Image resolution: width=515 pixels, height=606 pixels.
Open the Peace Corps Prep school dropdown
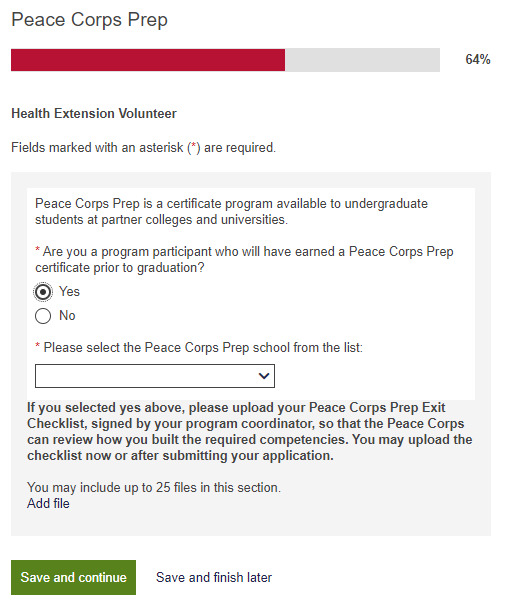[155, 376]
